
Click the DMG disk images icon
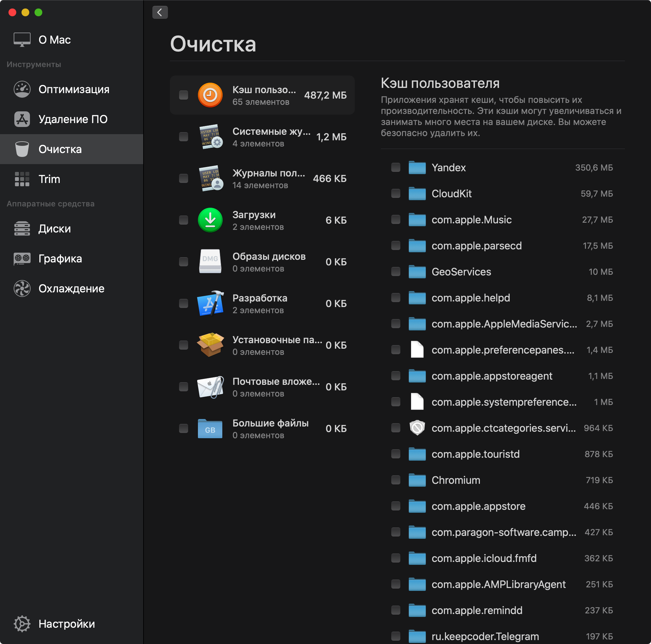tap(210, 261)
